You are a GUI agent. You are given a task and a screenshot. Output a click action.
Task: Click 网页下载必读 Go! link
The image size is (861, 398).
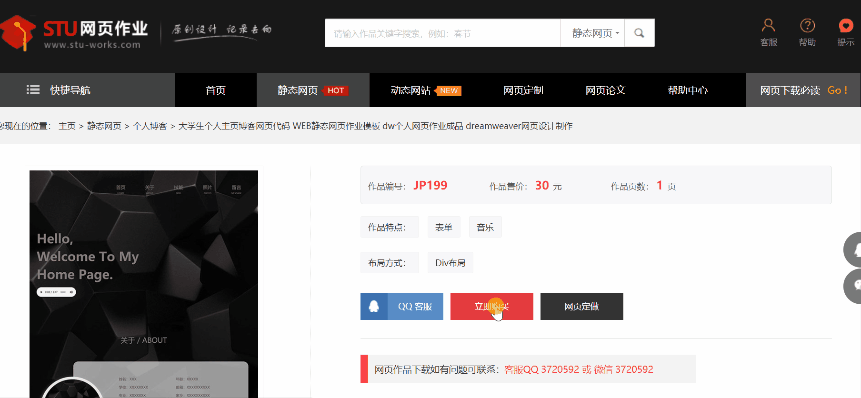pyautogui.click(x=803, y=90)
